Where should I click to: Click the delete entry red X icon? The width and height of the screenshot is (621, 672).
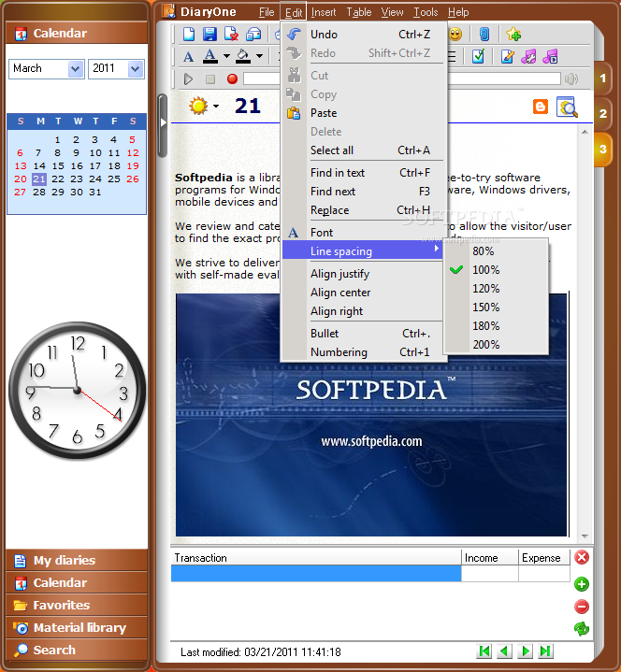[231, 34]
